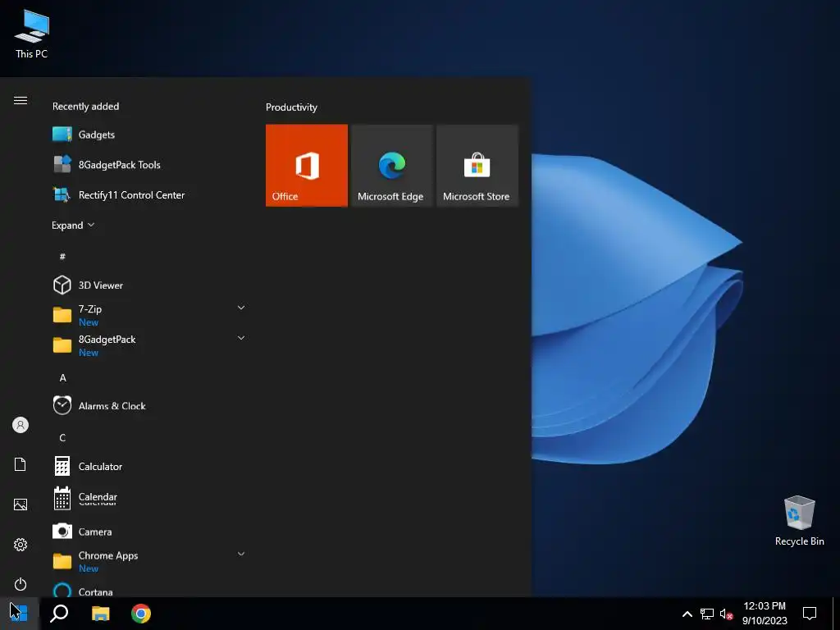Open the Pictures shortcut in Start sidebar
Screen dimensions: 840x630
pyautogui.click(x=21, y=504)
